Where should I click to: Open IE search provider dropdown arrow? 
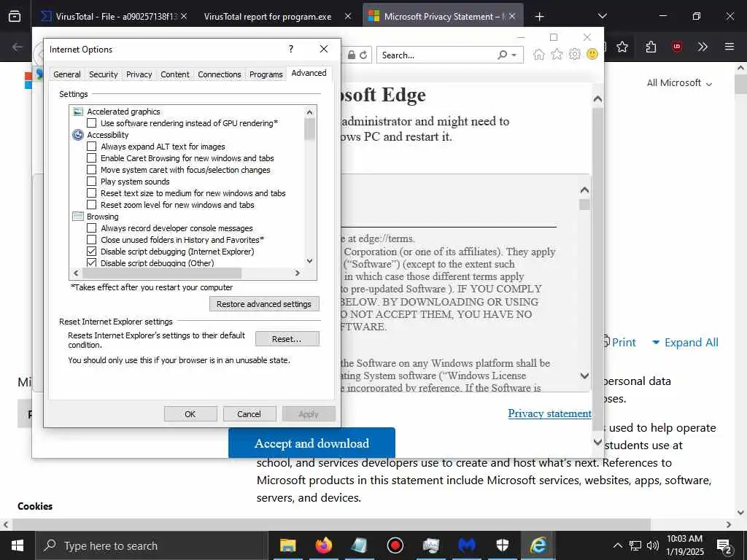pyautogui.click(x=514, y=55)
